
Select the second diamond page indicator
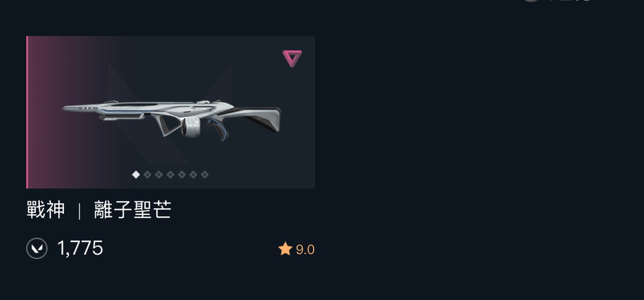(147, 174)
